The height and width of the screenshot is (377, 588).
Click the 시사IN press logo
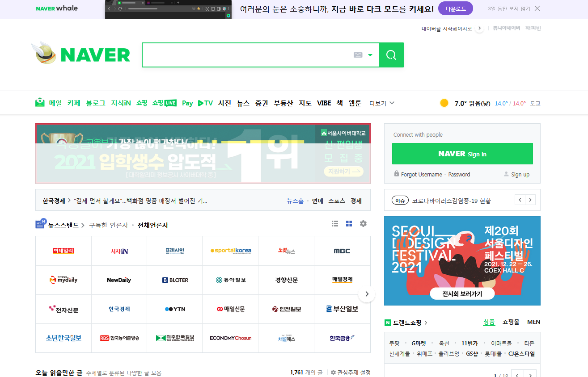click(119, 251)
